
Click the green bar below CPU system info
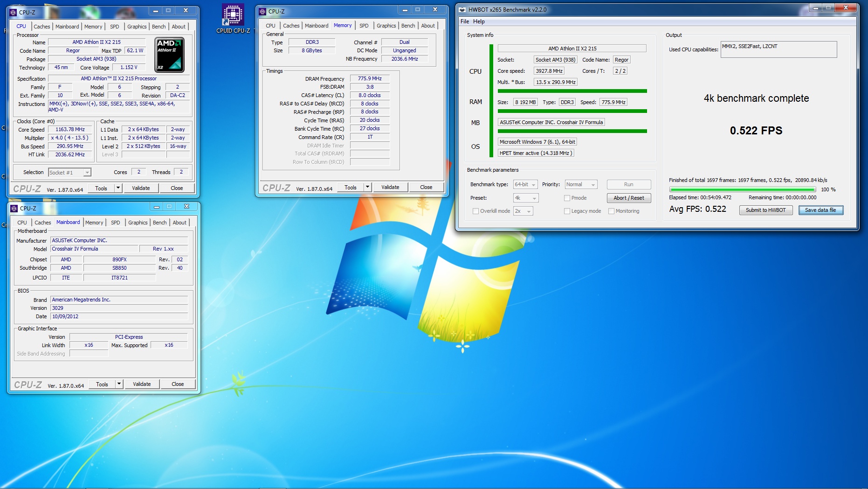tap(572, 91)
